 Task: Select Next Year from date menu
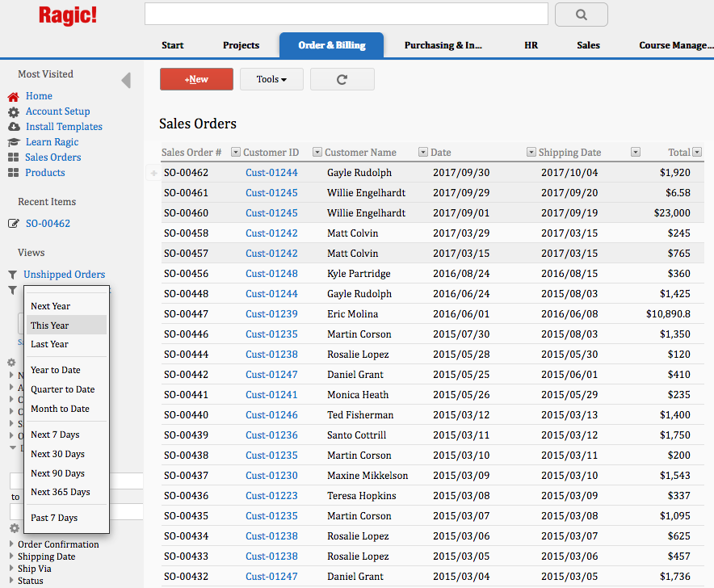coord(66,306)
